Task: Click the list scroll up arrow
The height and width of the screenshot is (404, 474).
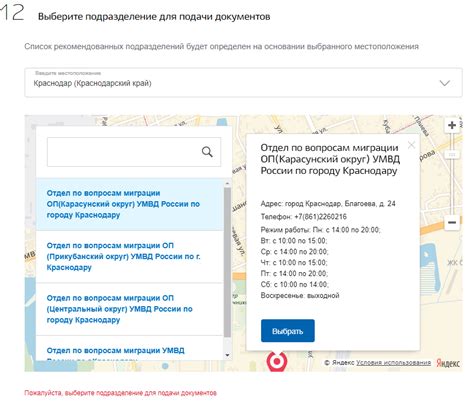Action: tap(227, 184)
